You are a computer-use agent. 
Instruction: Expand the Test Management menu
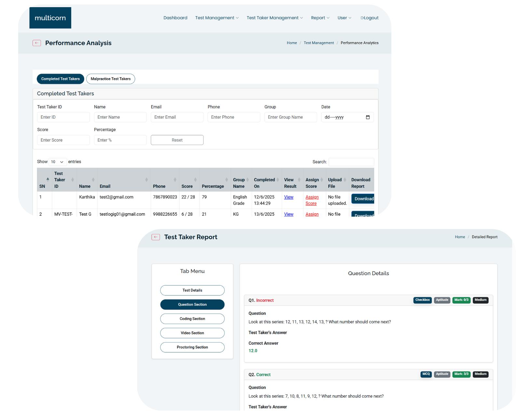point(217,18)
